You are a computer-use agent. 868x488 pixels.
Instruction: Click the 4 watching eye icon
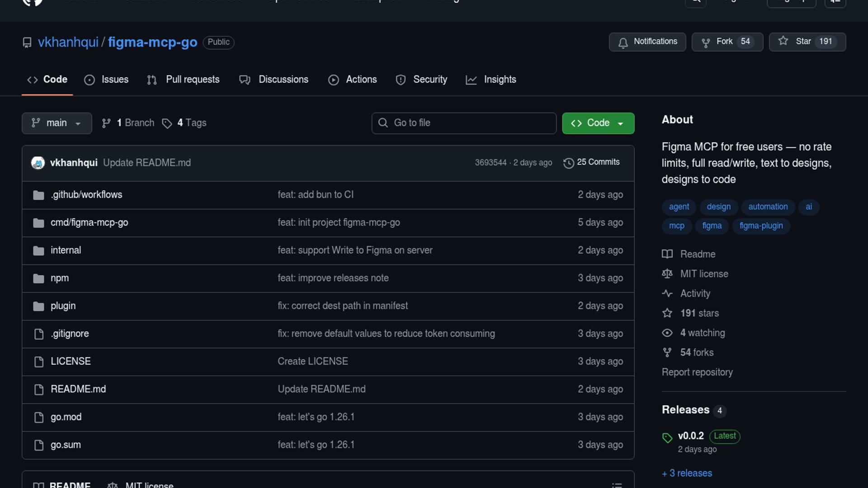(x=667, y=333)
